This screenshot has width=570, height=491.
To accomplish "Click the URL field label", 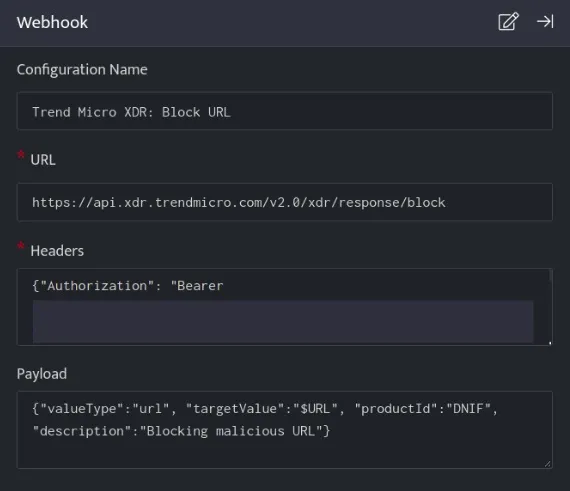I will 43,160.
